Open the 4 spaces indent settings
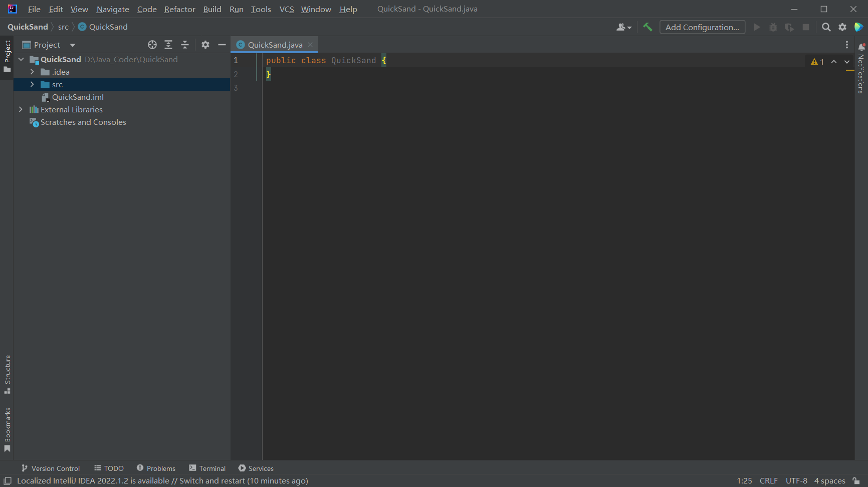868x487 pixels. (x=829, y=481)
